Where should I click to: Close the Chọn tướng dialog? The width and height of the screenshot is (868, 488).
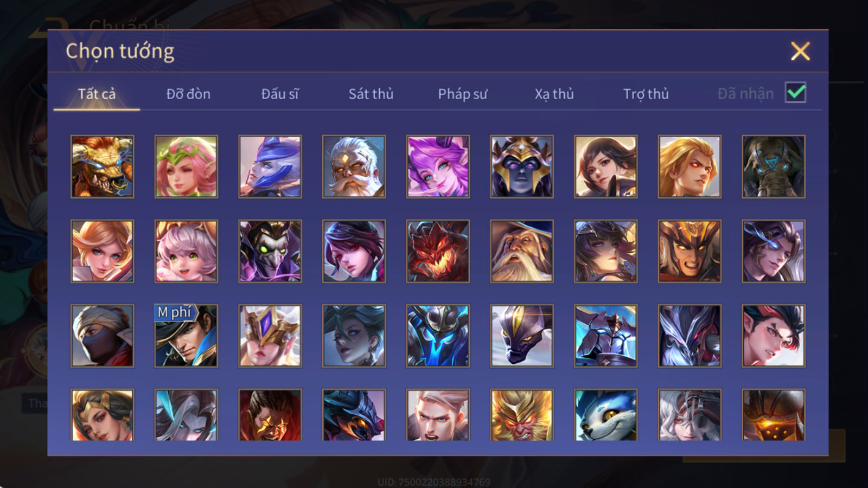click(x=800, y=52)
